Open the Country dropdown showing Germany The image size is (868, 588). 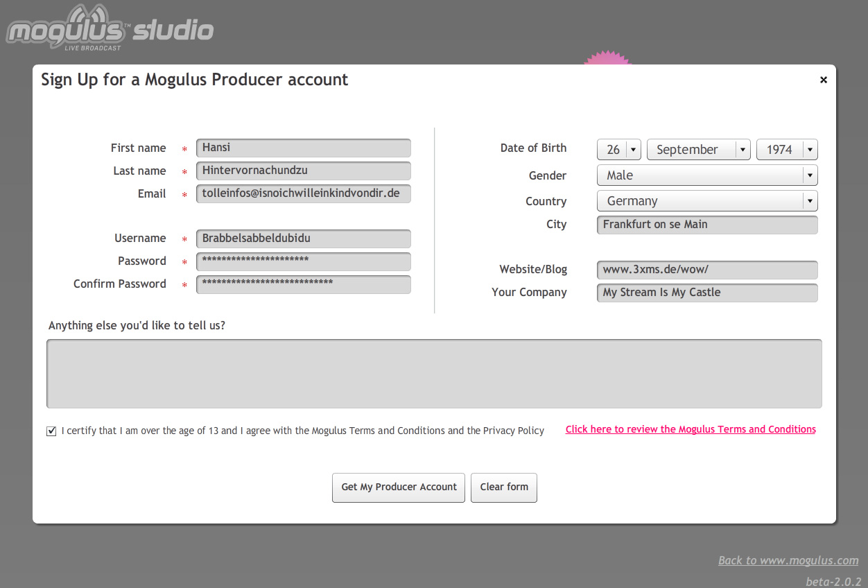(707, 201)
